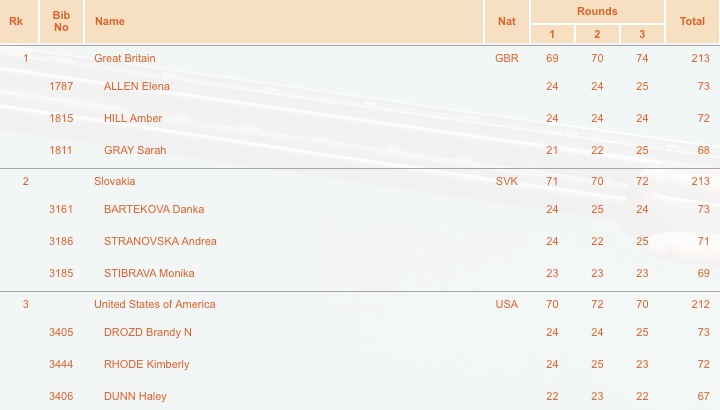Click round 3 column header
The height and width of the screenshot is (410, 720).
point(642,34)
